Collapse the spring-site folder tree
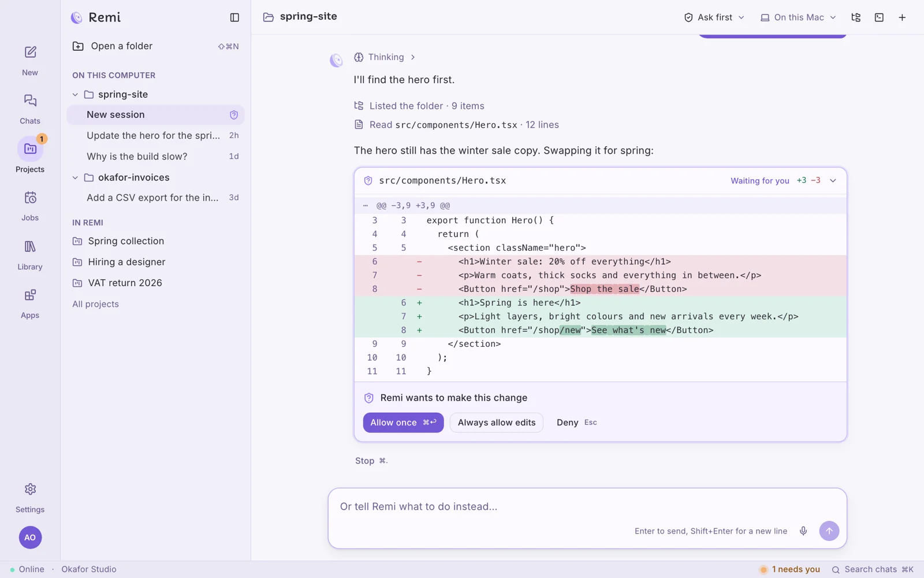 click(x=75, y=94)
